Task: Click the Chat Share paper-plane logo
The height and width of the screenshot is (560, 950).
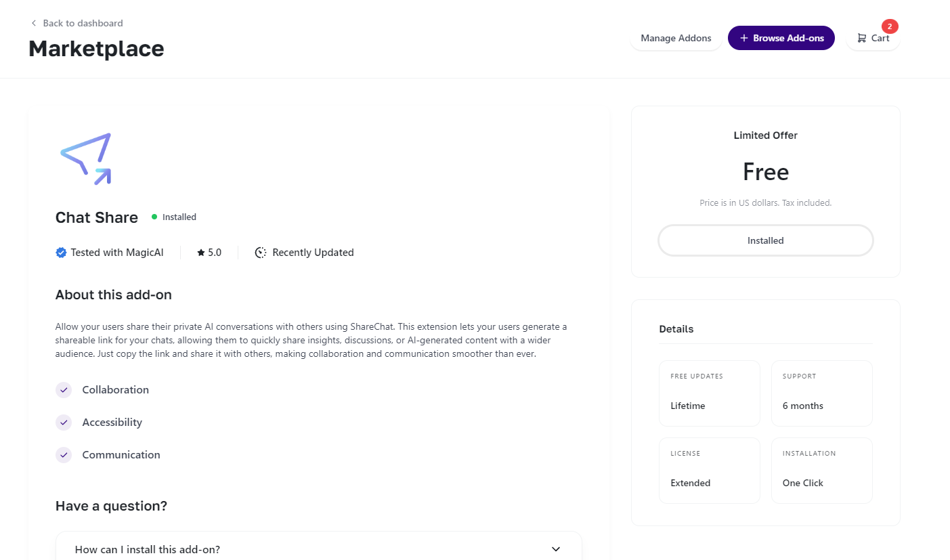Action: [x=86, y=158]
